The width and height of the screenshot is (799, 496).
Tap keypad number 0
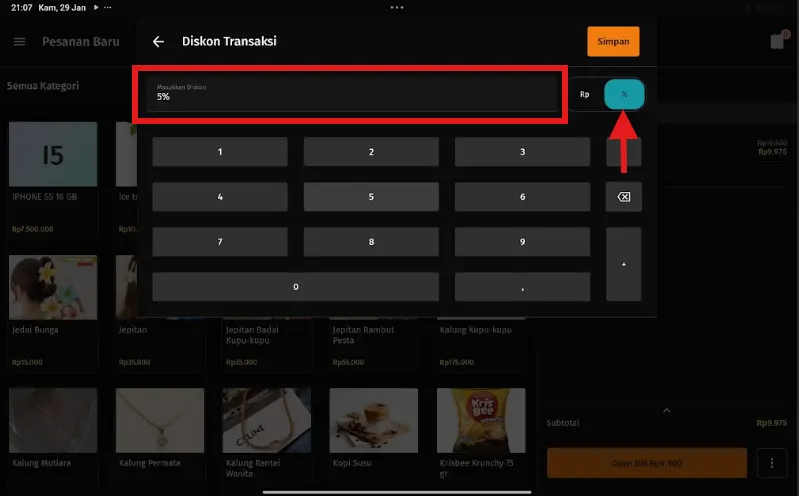[296, 286]
